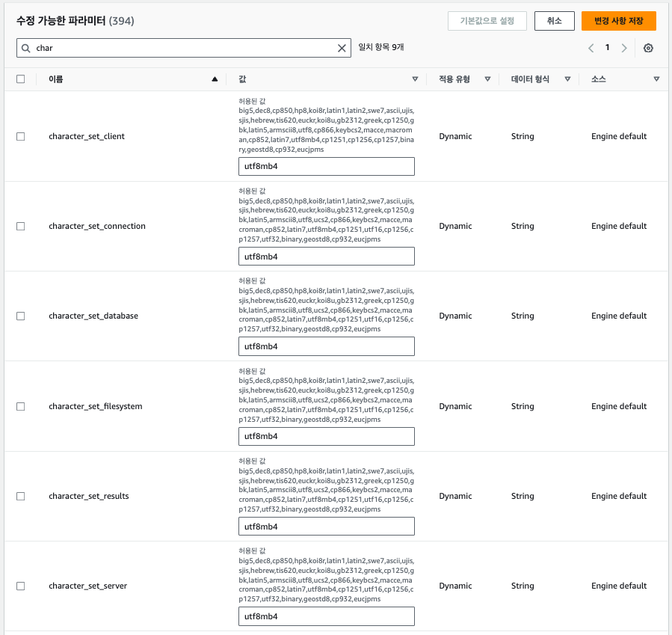Check the character_set_database row checkbox
672x635 pixels.
[21, 316]
